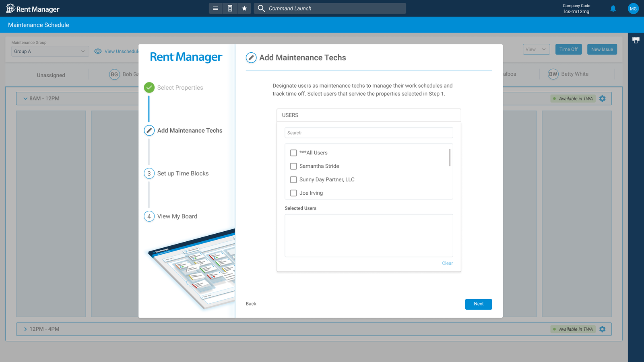
Task: Select Add Maintenance Techs step label
Action: (190, 131)
